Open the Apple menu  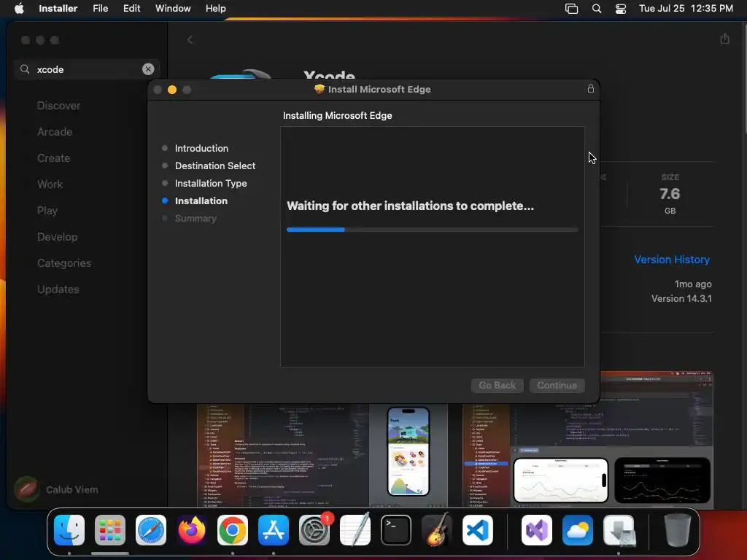coord(19,9)
